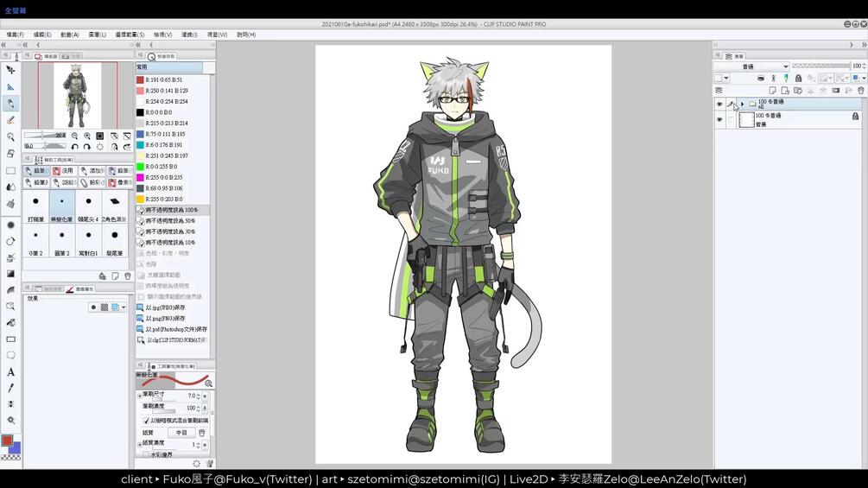Select the Operation object tool at toolbar top

coord(10,70)
